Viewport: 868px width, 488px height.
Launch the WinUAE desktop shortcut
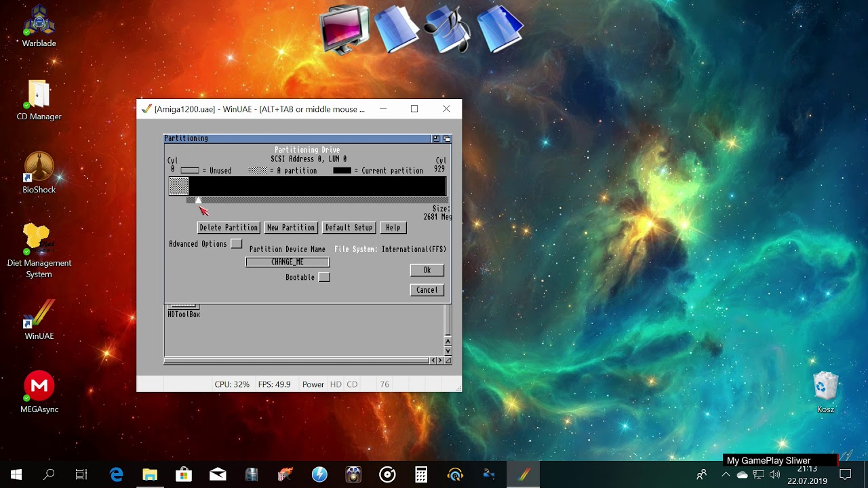[x=39, y=320]
